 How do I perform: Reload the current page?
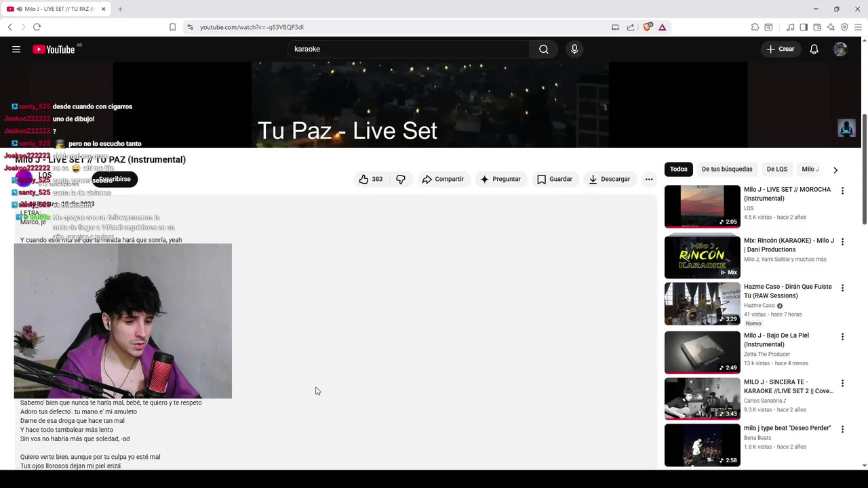pos(37,27)
